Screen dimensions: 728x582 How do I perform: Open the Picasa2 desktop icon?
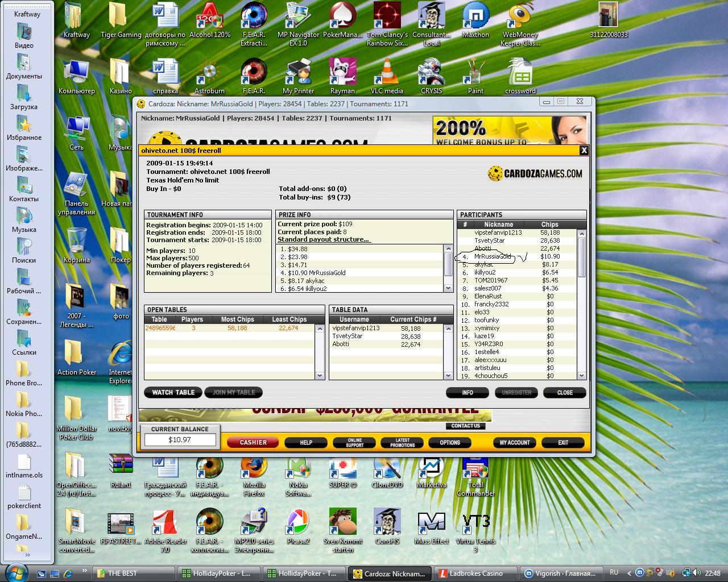298,523
